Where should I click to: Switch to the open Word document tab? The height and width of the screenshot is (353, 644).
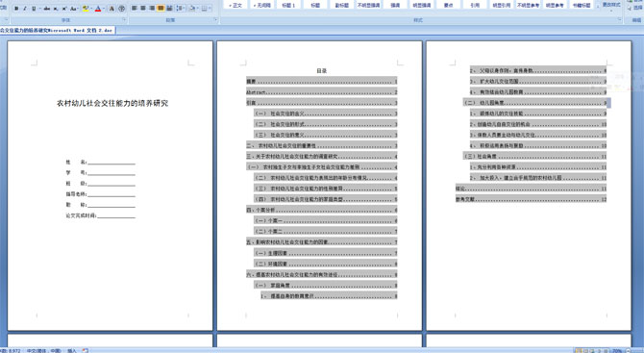pyautogui.click(x=57, y=31)
